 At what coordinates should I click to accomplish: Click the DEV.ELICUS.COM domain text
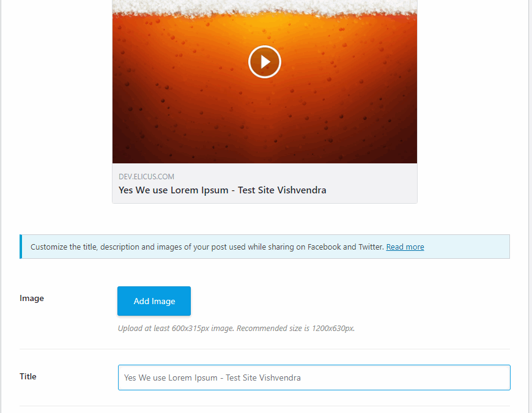tap(146, 176)
